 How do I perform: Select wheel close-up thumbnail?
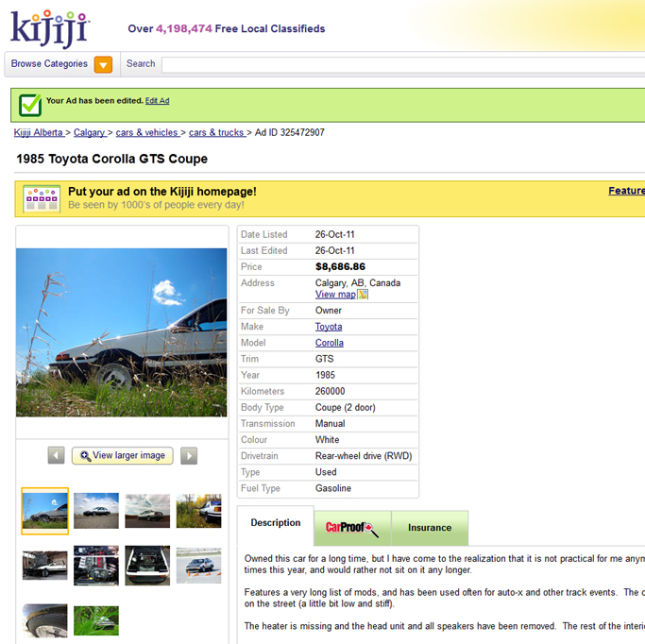44,620
